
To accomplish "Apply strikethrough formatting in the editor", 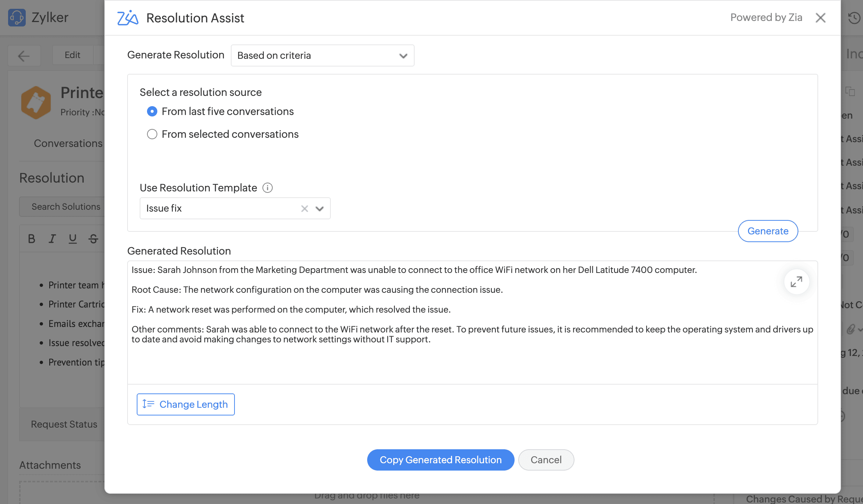I will click(x=93, y=238).
